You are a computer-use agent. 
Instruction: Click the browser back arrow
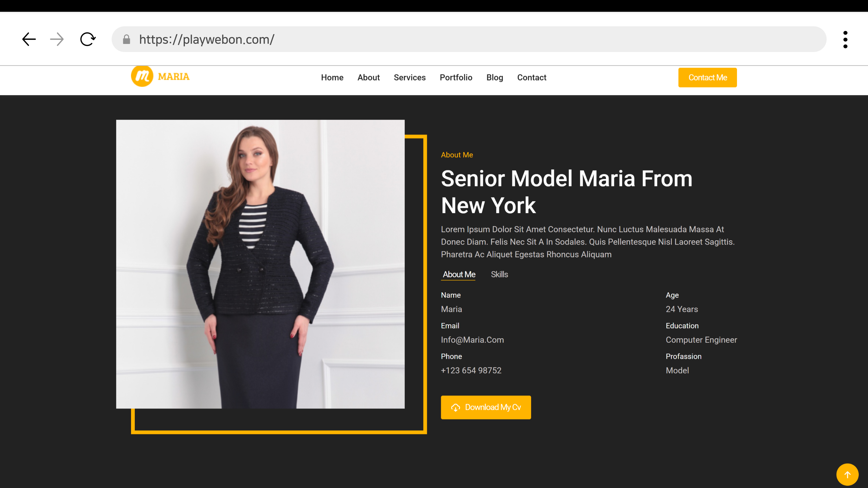click(29, 39)
